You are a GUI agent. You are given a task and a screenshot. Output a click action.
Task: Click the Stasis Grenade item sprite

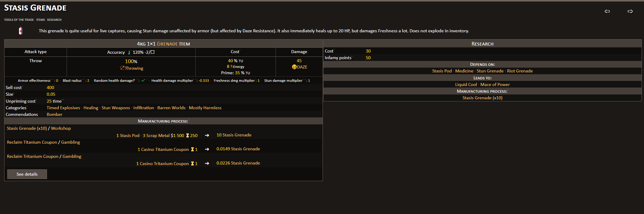tap(21, 31)
